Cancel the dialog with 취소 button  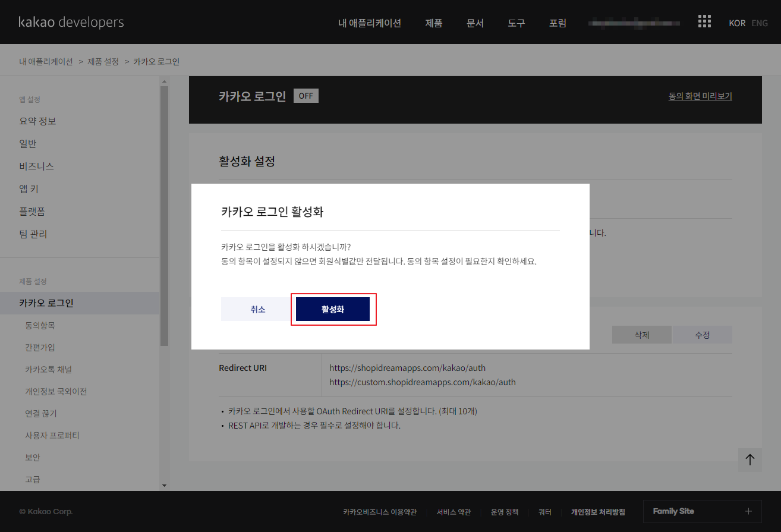(258, 309)
